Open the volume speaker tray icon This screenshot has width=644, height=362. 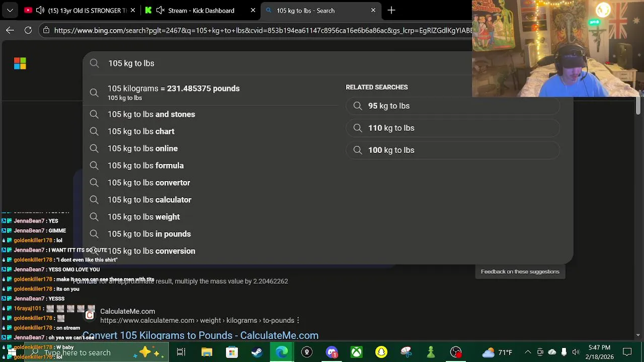click(576, 352)
